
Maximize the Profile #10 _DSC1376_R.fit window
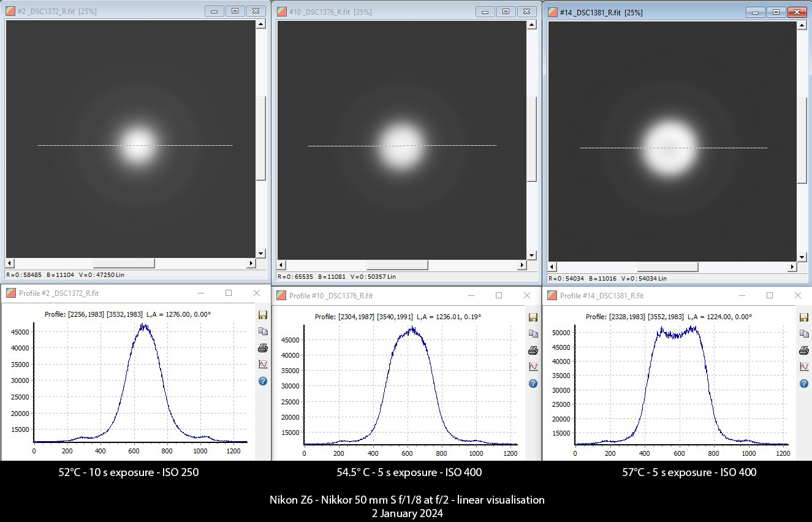click(499, 295)
